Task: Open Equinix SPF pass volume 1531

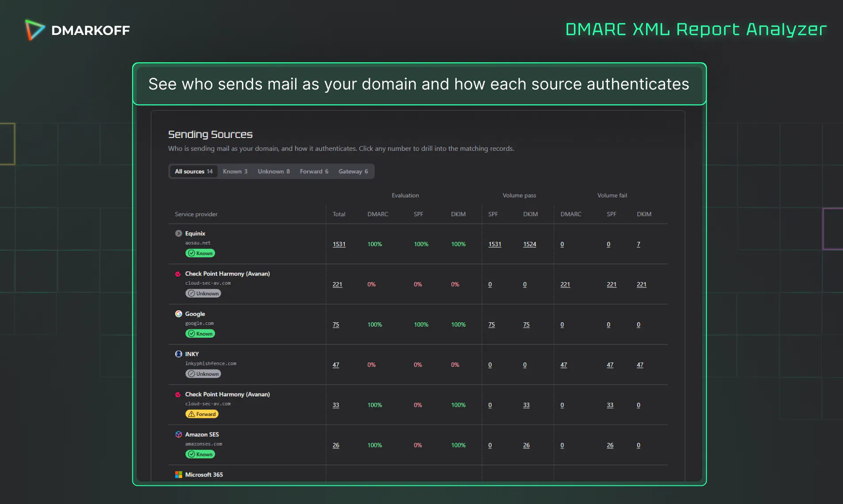Action: 495,244
